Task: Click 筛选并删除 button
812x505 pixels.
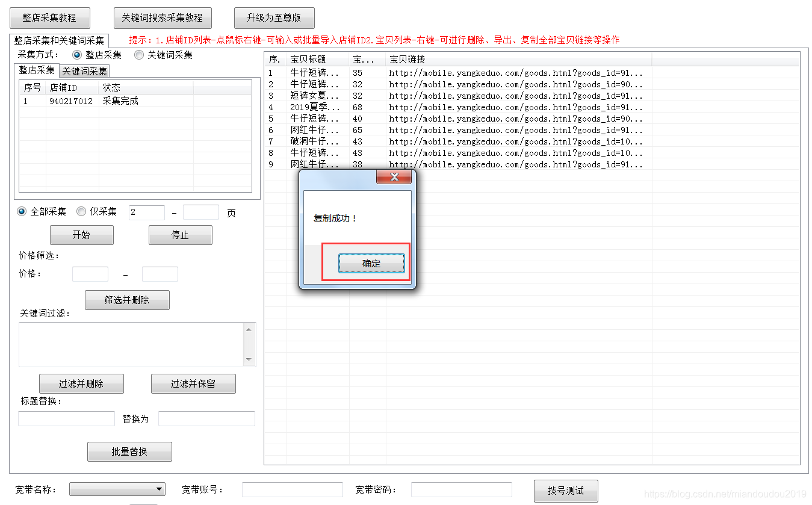Action: pyautogui.click(x=127, y=300)
